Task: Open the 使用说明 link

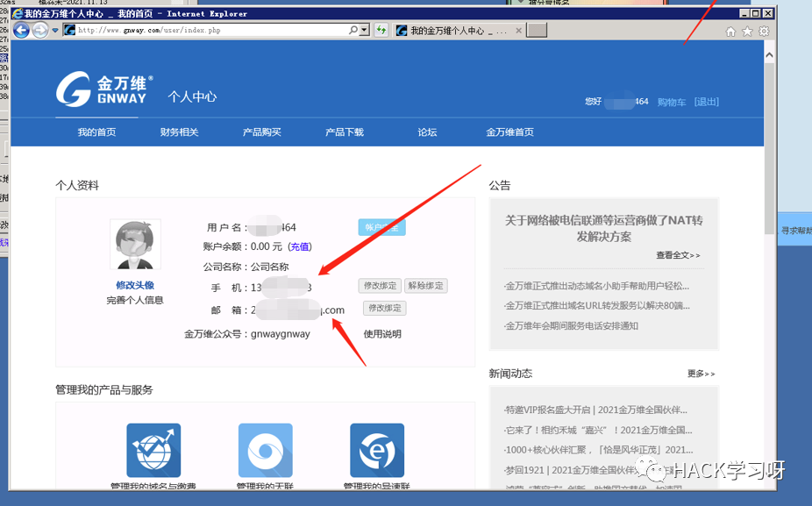Action: [x=382, y=334]
